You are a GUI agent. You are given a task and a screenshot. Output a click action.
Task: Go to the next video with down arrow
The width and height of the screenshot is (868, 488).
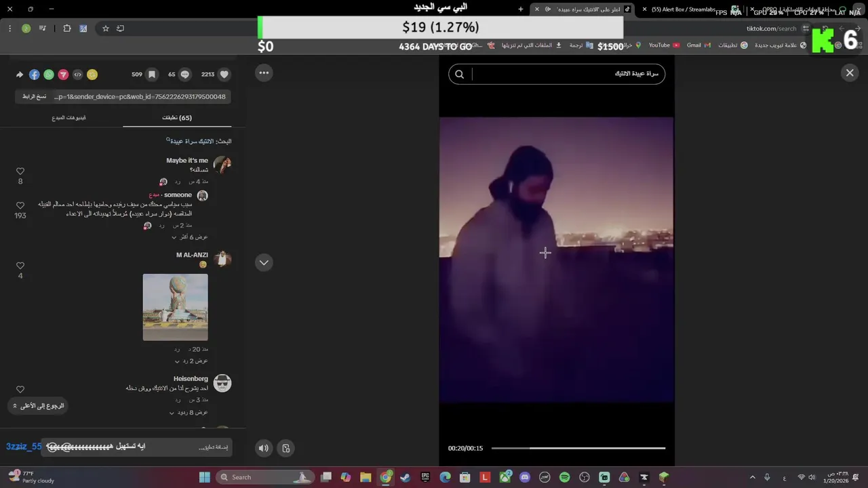264,262
